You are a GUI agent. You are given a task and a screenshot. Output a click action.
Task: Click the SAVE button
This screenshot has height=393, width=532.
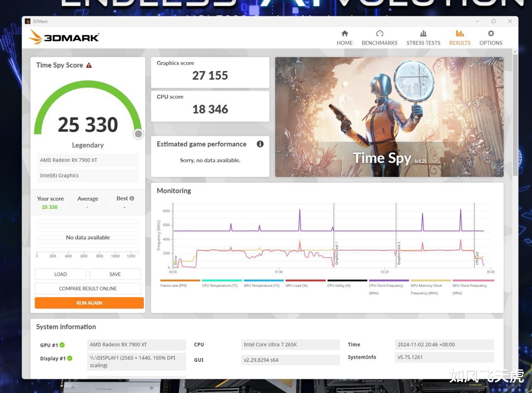115,274
